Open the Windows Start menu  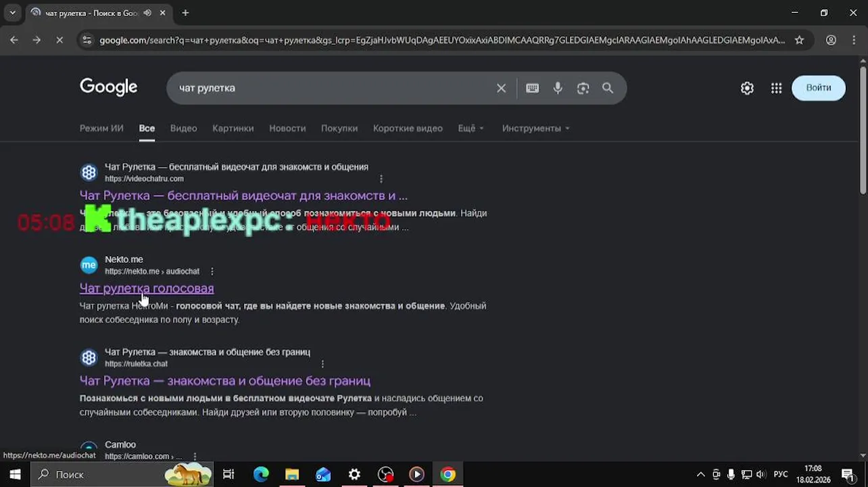click(15, 474)
